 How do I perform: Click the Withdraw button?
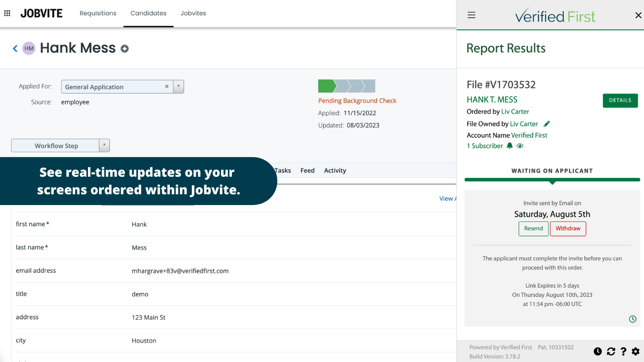click(568, 229)
